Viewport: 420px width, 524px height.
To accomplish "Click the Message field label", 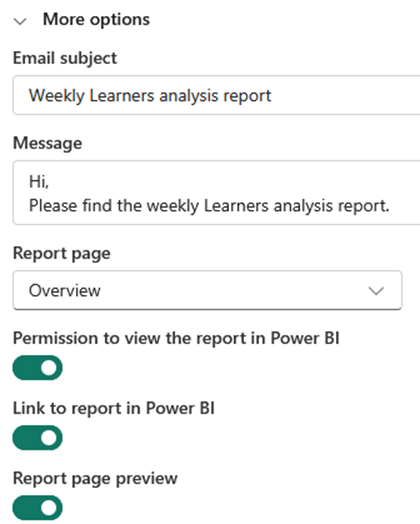I will pos(47,143).
